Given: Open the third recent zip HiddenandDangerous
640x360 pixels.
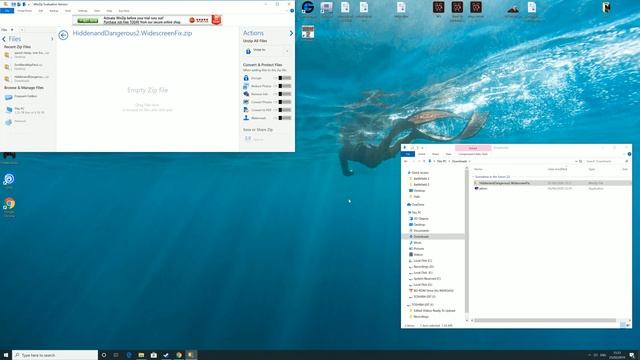Looking at the screenshot, I should [27, 78].
